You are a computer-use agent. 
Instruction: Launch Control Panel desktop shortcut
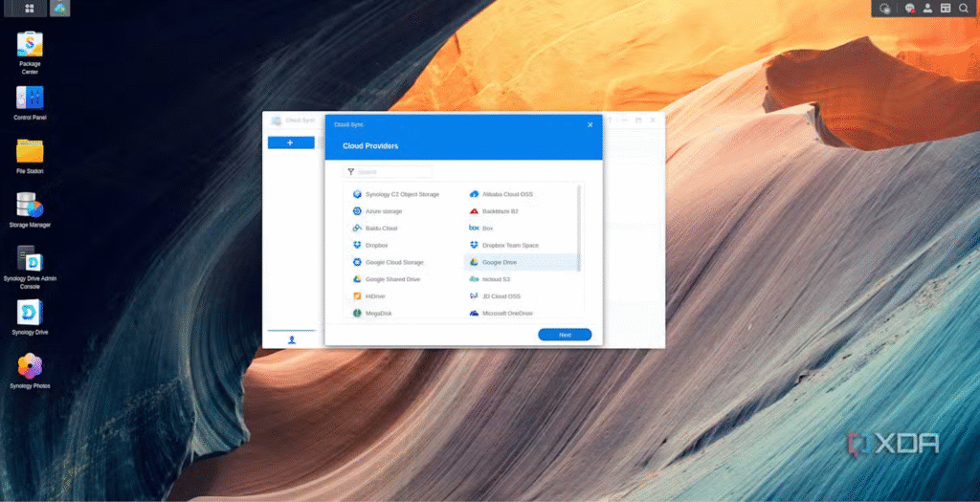[30, 98]
